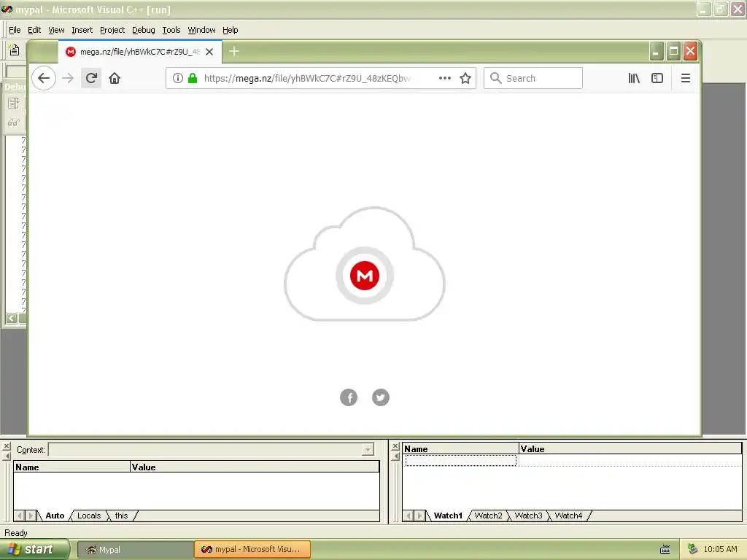Open the Windows Start menu
This screenshot has width=747, height=560.
(34, 549)
